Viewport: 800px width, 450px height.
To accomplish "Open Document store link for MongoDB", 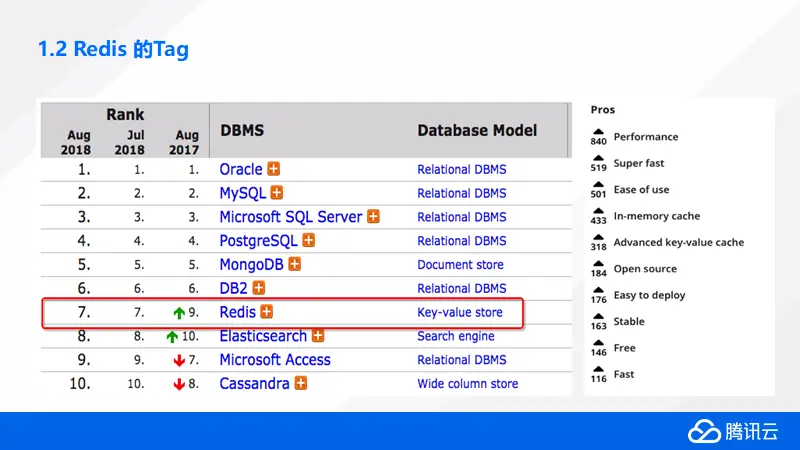I will point(460,265).
